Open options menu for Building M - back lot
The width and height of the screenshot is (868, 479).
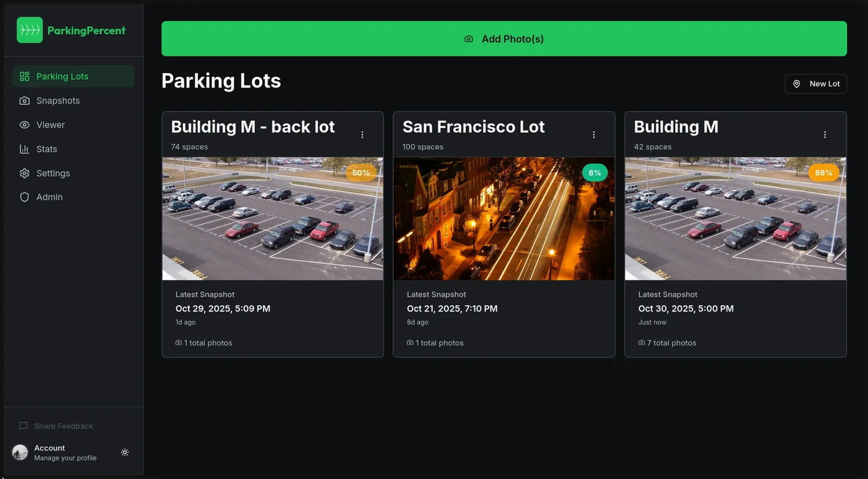pyautogui.click(x=363, y=135)
